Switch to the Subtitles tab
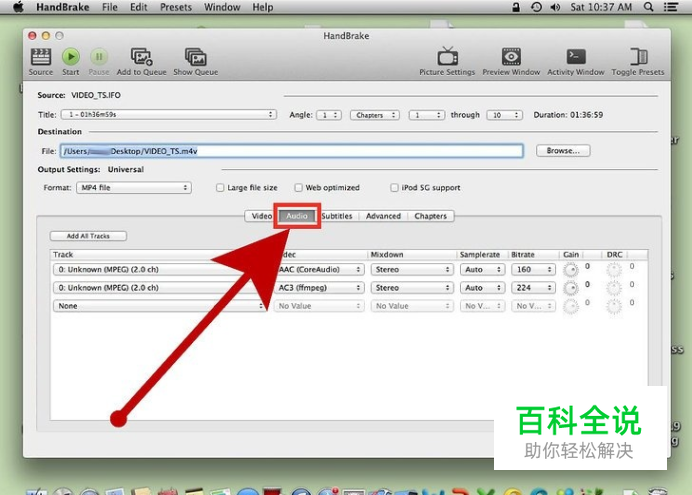 337,216
